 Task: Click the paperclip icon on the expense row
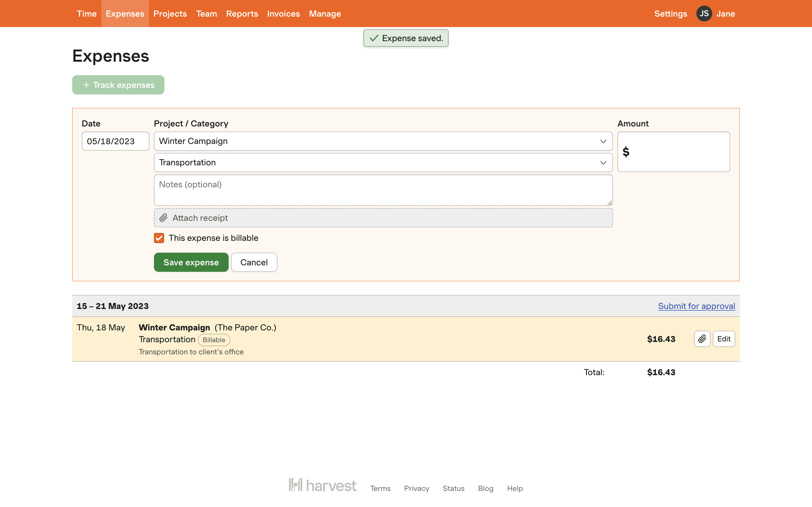click(702, 339)
